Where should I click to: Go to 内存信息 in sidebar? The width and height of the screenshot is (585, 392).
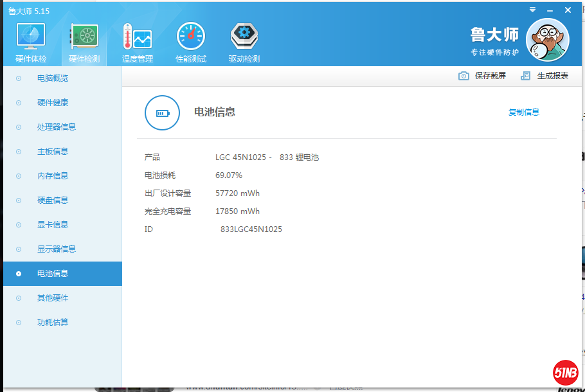click(x=53, y=176)
